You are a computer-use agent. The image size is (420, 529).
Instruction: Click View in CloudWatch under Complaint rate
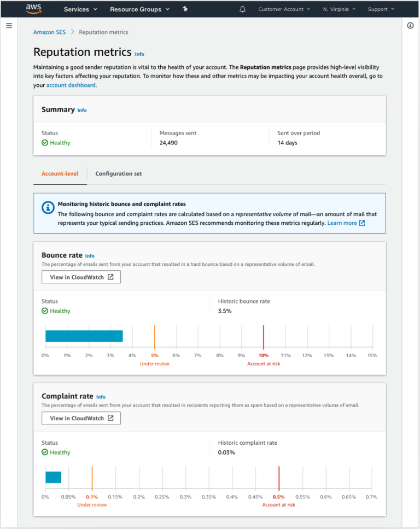[x=81, y=418]
